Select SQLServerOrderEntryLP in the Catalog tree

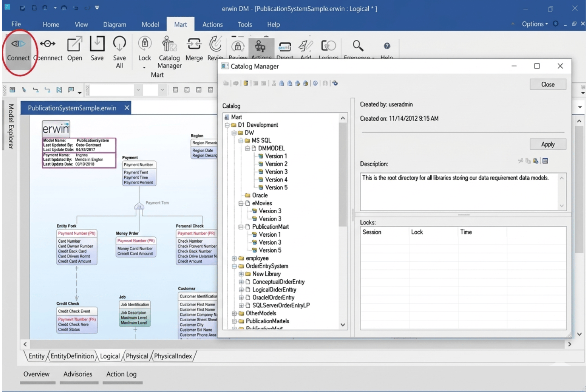pos(281,305)
